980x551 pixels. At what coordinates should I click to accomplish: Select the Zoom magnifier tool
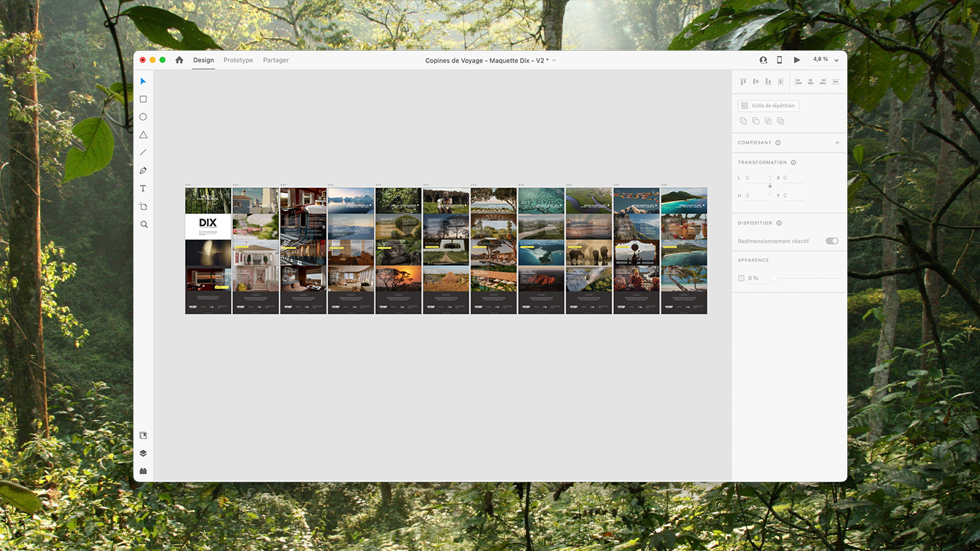[143, 225]
